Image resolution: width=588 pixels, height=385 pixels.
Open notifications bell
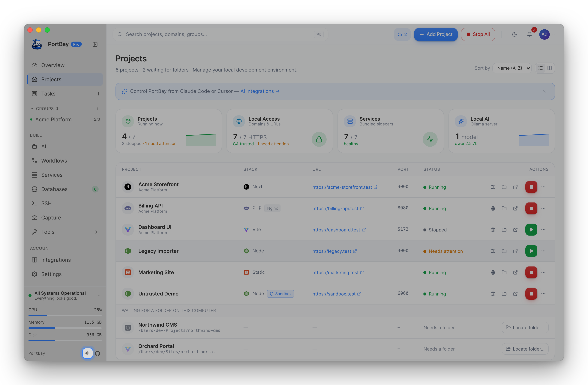(529, 35)
